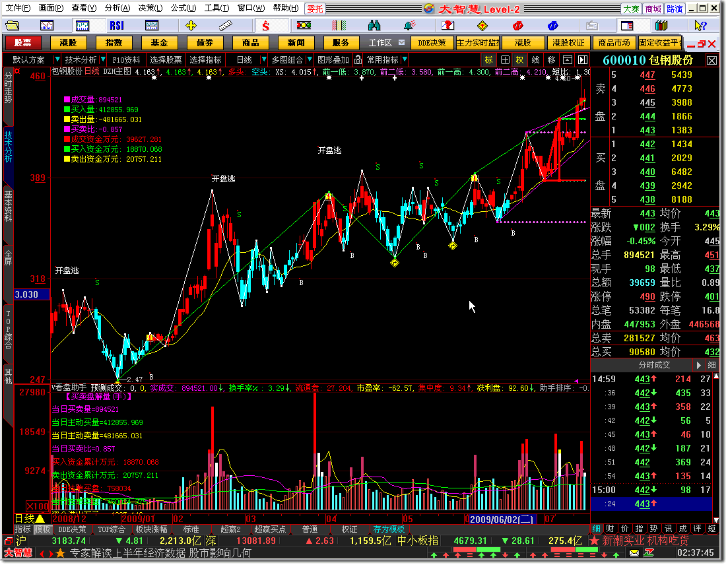Screen dimensions: 728x565
Task: Click the 港股权证 button
Action: (568, 43)
